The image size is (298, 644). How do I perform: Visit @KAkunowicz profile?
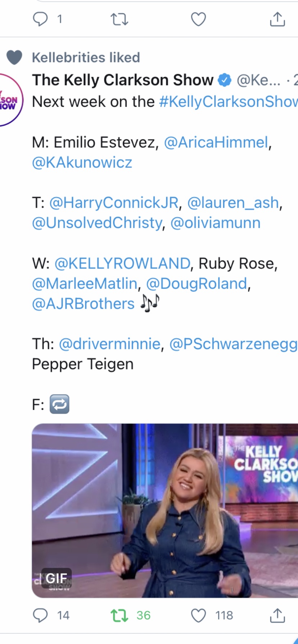click(x=82, y=162)
